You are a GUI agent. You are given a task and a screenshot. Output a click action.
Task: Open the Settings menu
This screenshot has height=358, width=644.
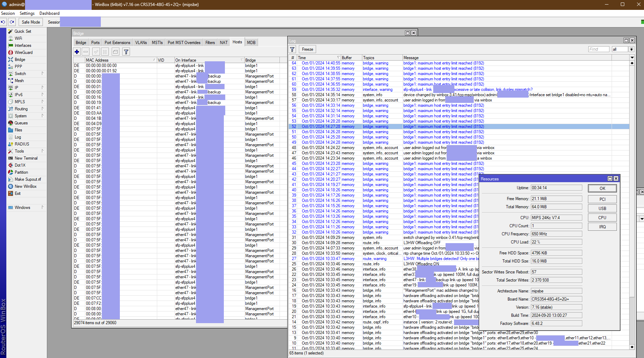coord(27,13)
